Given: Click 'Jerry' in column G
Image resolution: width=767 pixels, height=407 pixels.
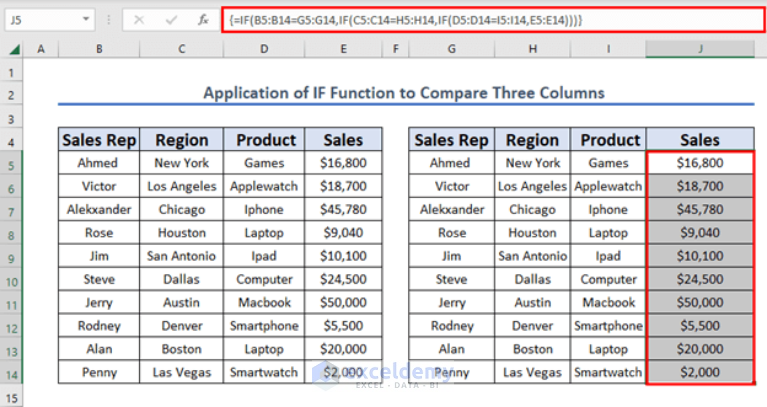Looking at the screenshot, I should pyautogui.click(x=451, y=303).
